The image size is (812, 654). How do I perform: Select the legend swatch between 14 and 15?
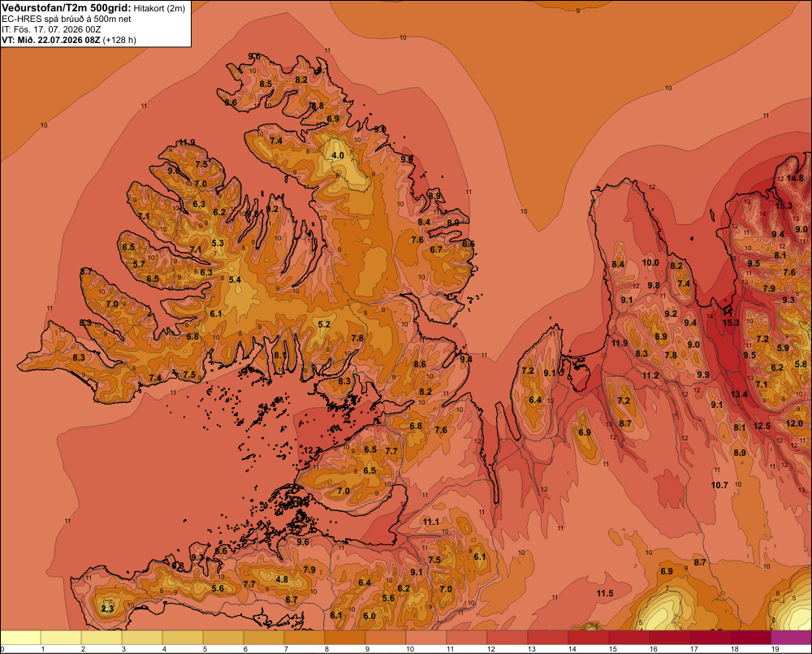coord(589,638)
